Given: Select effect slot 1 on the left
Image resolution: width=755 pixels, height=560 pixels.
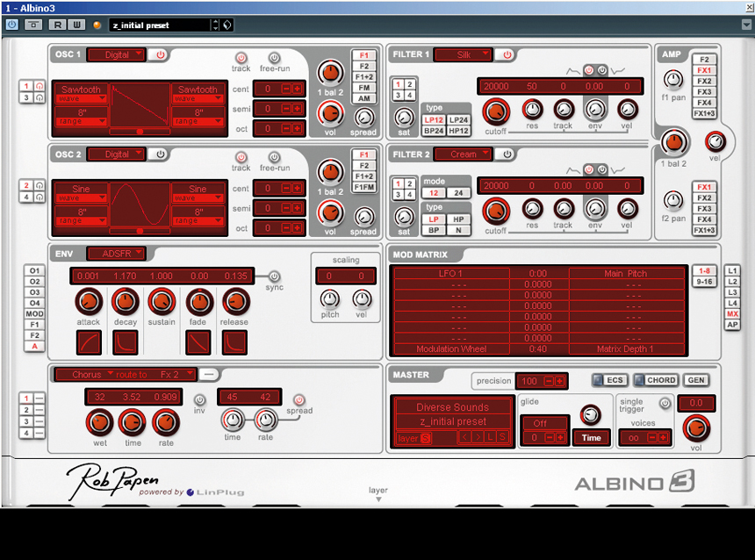Looking at the screenshot, I should 26,398.
